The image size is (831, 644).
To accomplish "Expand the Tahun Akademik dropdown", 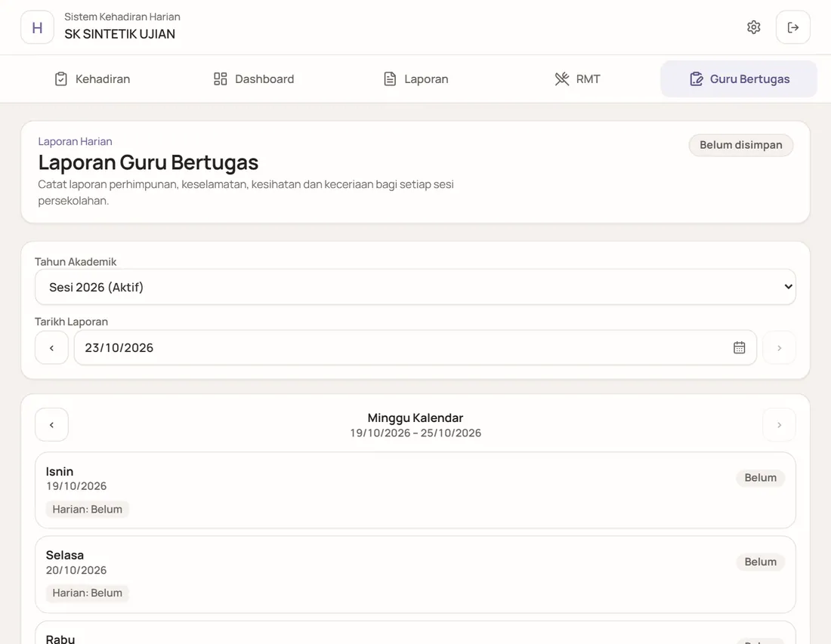I will tap(415, 287).
